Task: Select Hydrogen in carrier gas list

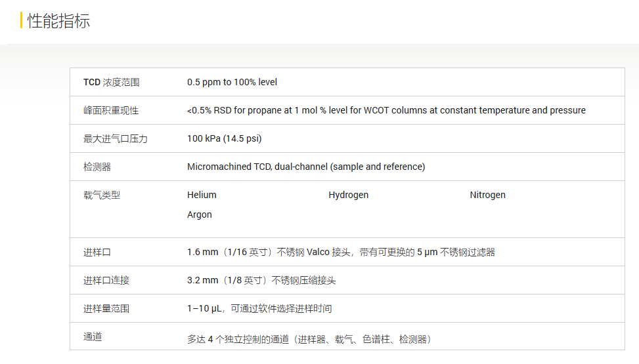Action: click(348, 195)
